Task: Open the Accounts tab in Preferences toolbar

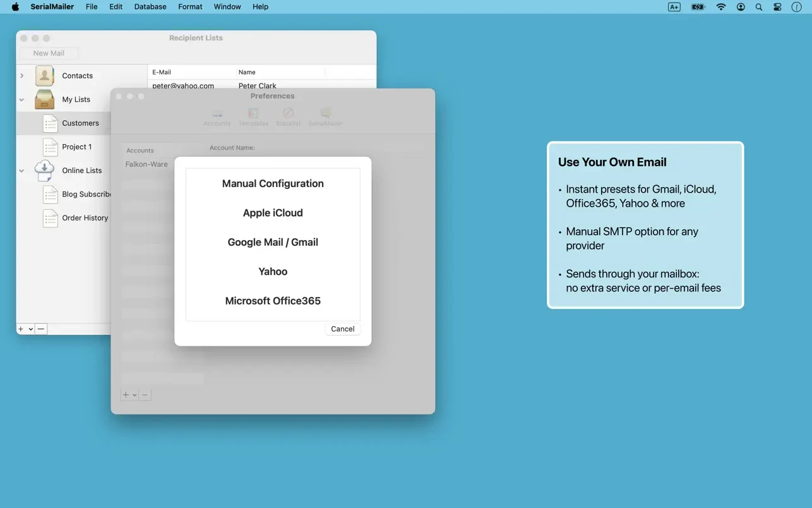Action: 217,117
